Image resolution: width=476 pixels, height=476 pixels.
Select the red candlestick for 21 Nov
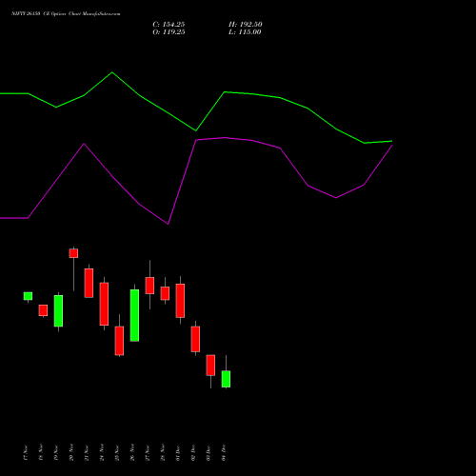click(89, 283)
